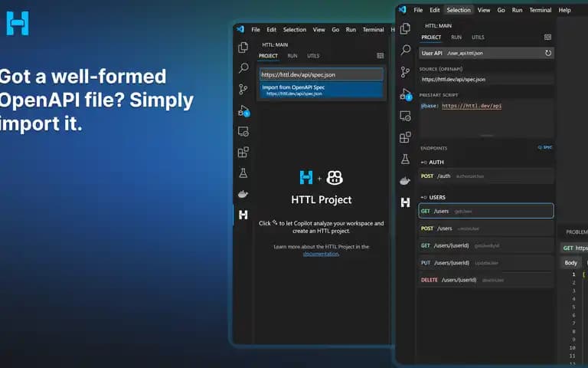
Task: Open Selection menu in left window
Action: (x=294, y=29)
